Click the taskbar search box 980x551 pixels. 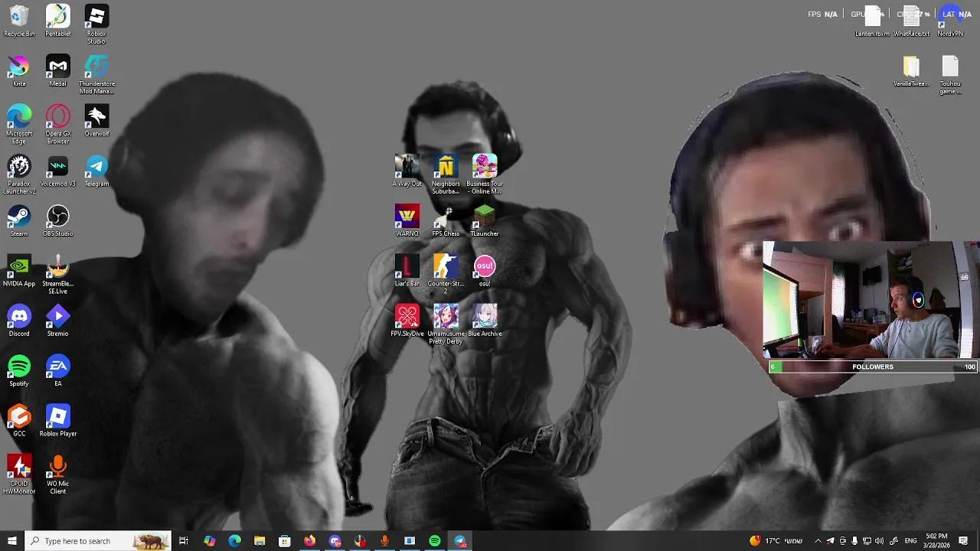98,541
